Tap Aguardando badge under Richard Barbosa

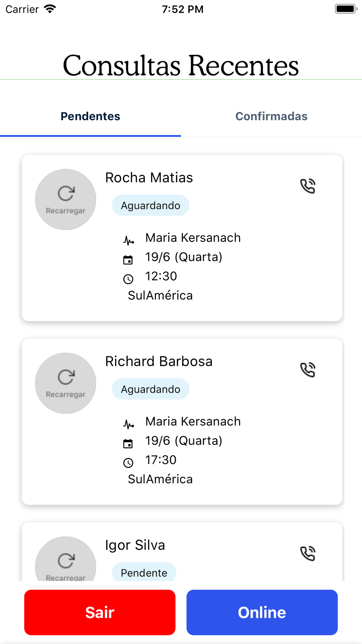click(x=151, y=389)
